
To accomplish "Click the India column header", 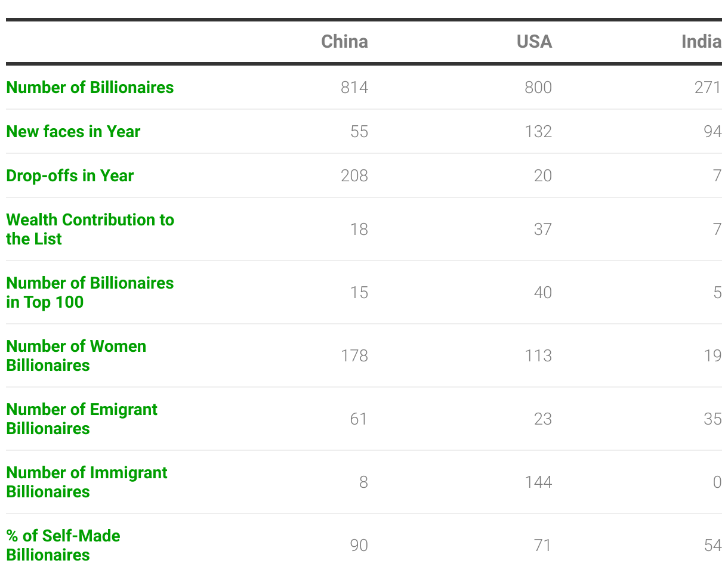I will (701, 41).
